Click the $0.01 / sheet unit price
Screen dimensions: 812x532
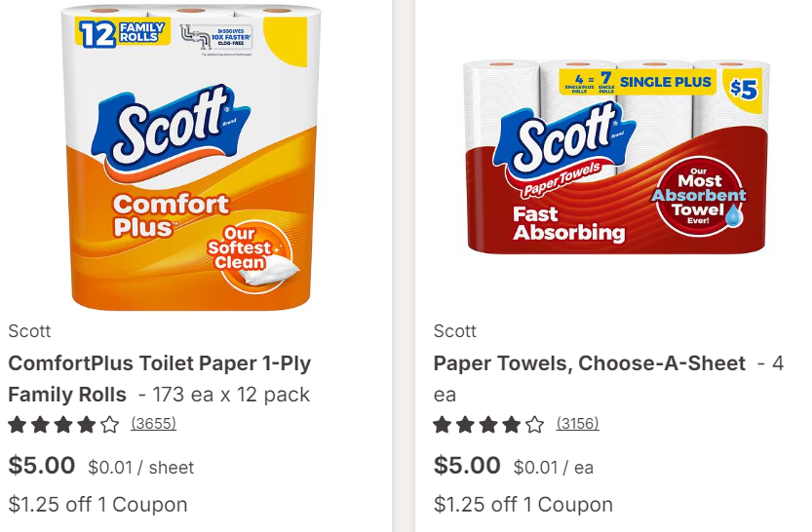(140, 468)
